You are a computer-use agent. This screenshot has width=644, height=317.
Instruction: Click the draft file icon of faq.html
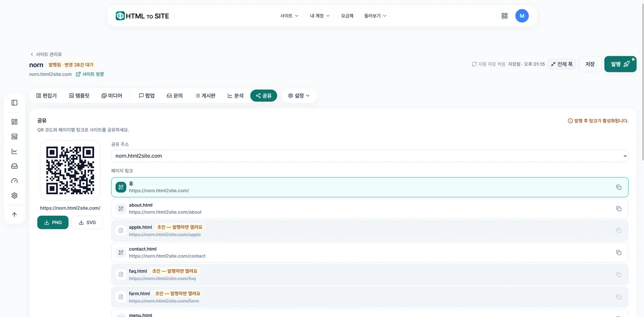pyautogui.click(x=121, y=274)
